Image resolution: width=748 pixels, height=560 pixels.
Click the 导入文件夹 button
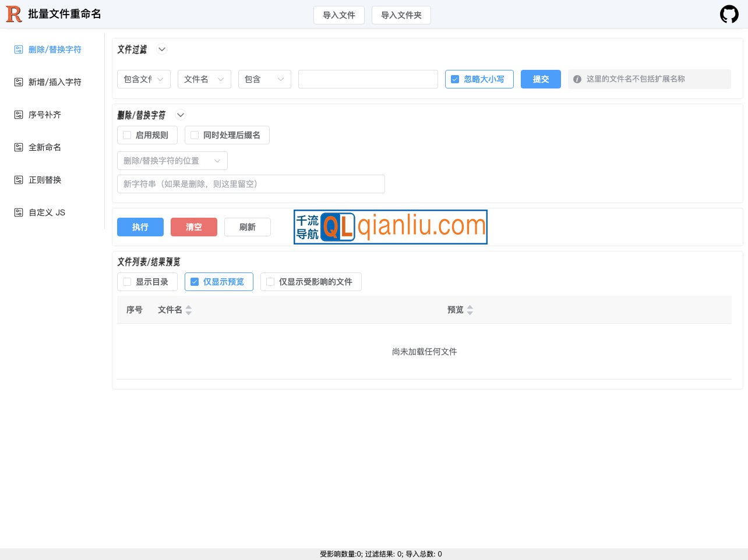click(401, 15)
